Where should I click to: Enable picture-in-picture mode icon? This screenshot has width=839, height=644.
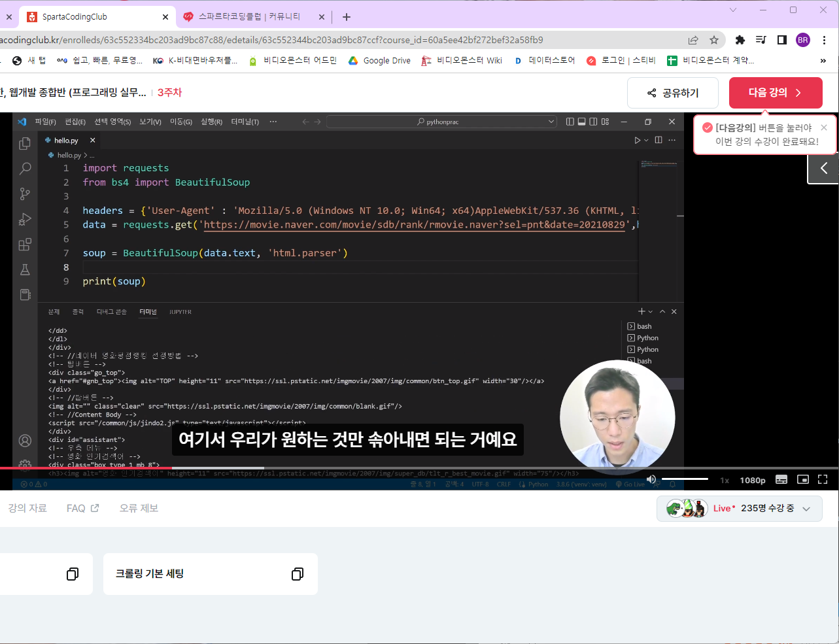point(803,480)
